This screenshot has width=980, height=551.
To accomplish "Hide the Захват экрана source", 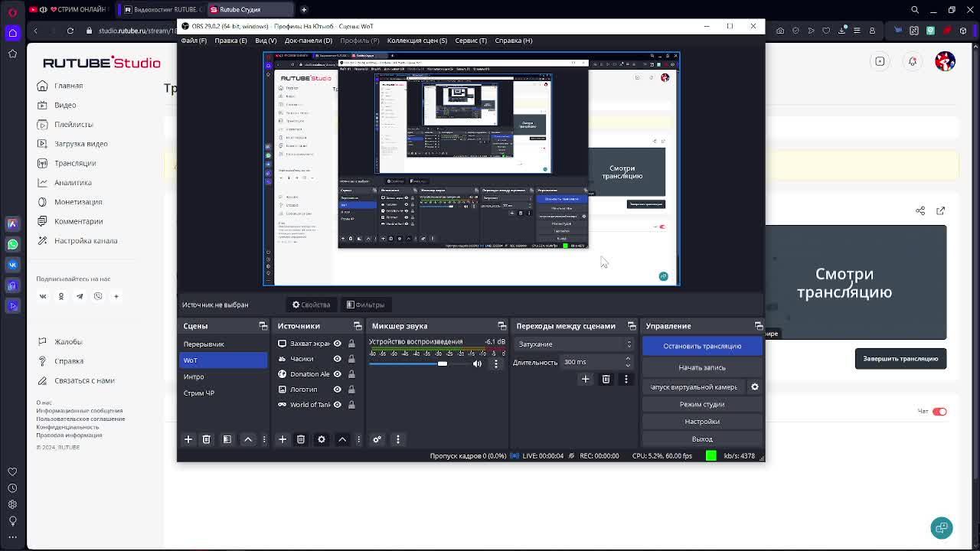I will tap(337, 344).
